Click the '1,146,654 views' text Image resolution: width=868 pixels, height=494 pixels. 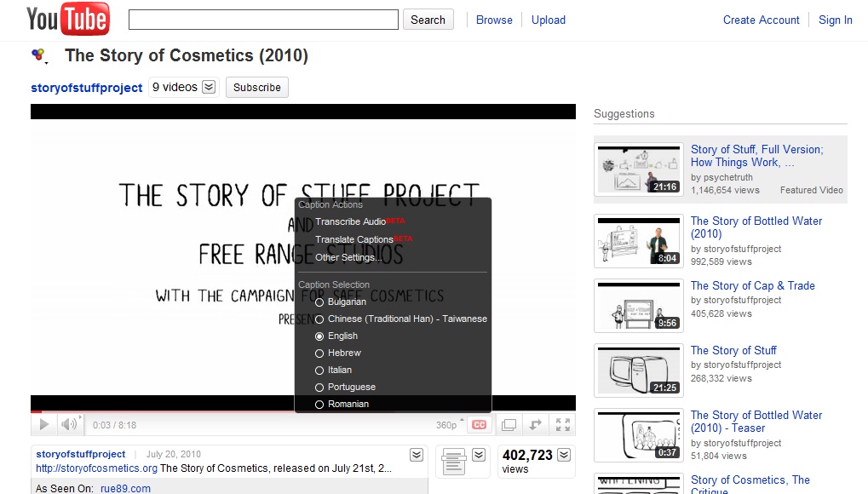pyautogui.click(x=725, y=191)
